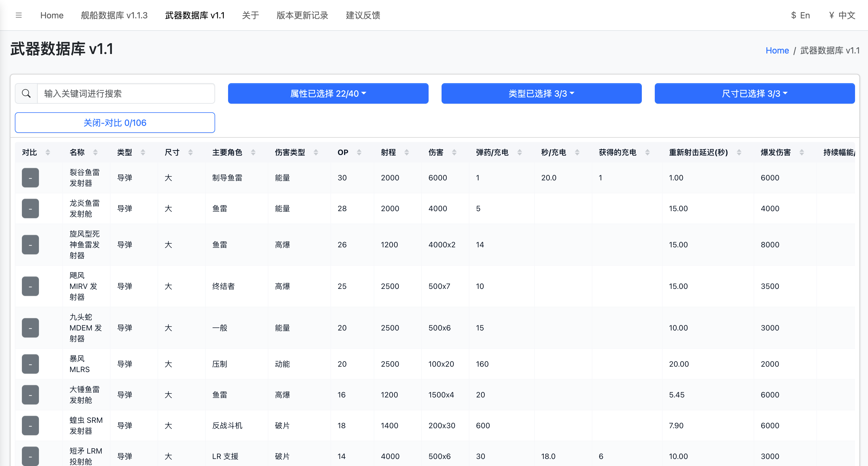Image resolution: width=868 pixels, height=466 pixels.
Task: Toggle compare for 飓风 MIRV 发射器
Action: 30,286
